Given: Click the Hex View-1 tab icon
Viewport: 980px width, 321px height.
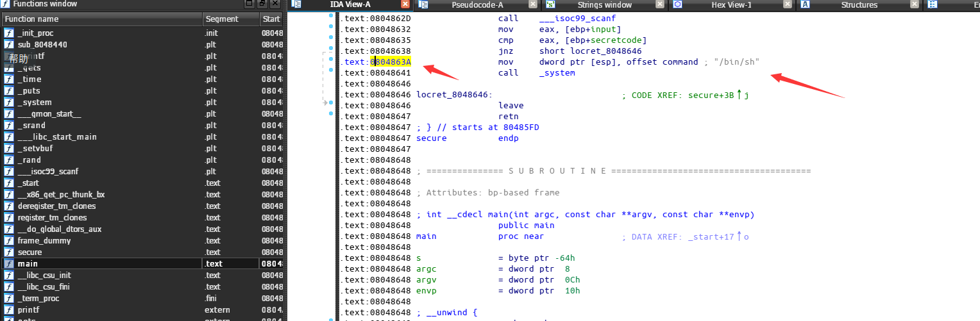Looking at the screenshot, I should coord(677,4).
